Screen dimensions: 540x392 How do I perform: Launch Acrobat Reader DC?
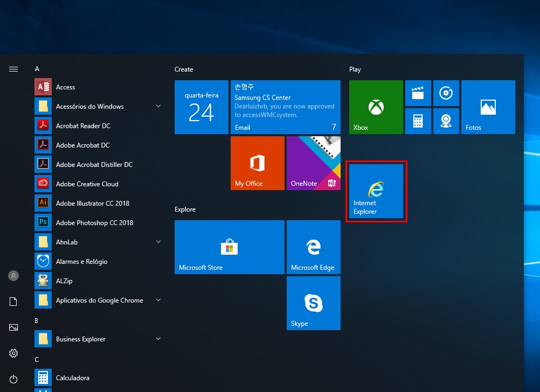coord(98,126)
